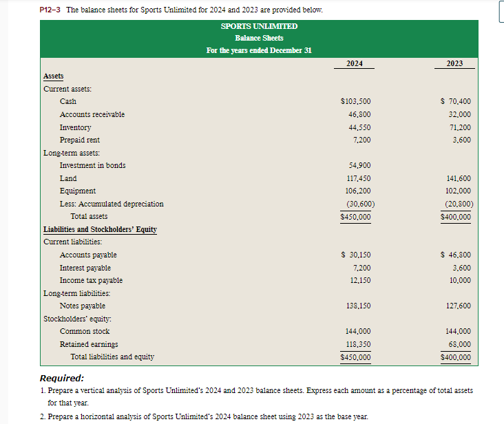The image size is (504, 424).
Task: Click the Long-term assets label
Action: (x=72, y=153)
